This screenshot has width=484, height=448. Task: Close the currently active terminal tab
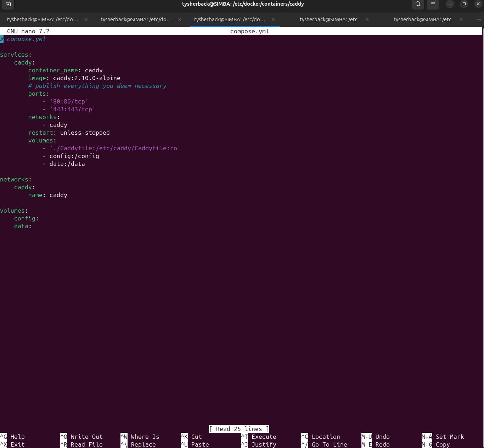point(273,19)
